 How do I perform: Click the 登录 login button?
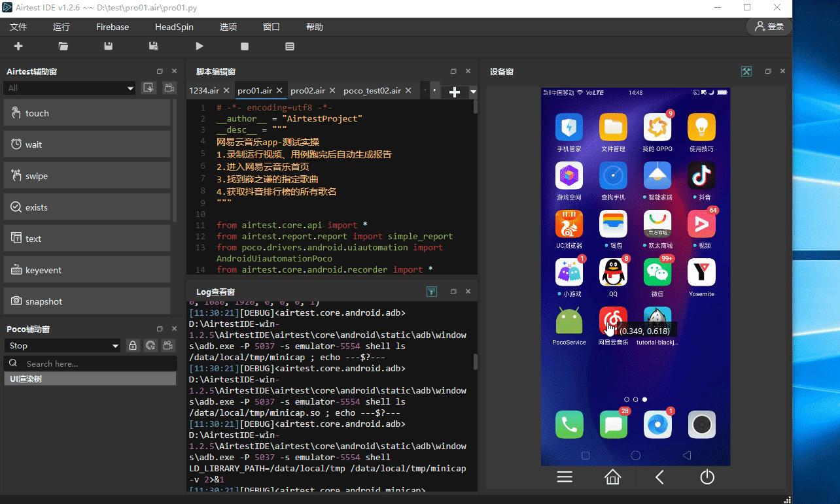click(x=769, y=27)
